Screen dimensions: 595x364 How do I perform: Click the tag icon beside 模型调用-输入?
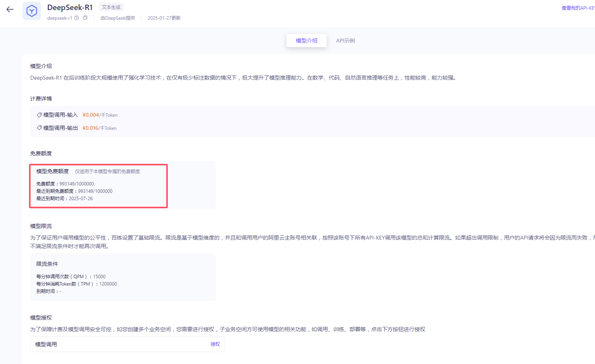(x=39, y=115)
